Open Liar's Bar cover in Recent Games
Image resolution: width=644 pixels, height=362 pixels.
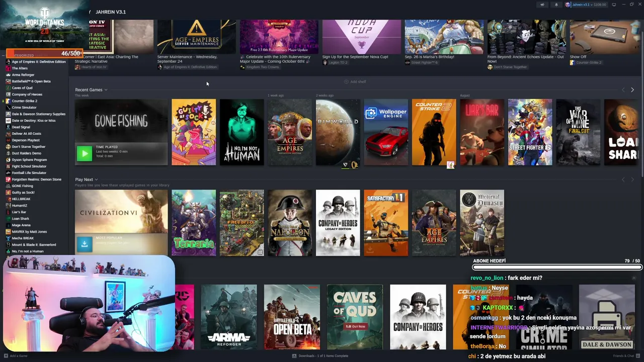click(482, 132)
